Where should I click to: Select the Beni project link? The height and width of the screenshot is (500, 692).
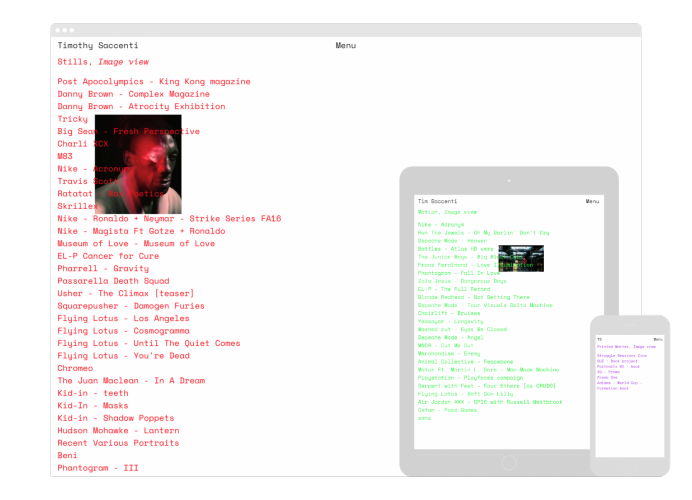pos(67,455)
